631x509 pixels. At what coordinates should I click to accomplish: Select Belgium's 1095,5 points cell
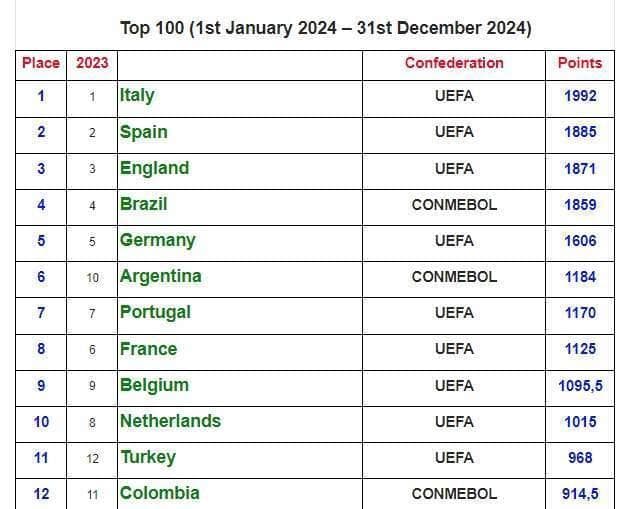(x=580, y=385)
